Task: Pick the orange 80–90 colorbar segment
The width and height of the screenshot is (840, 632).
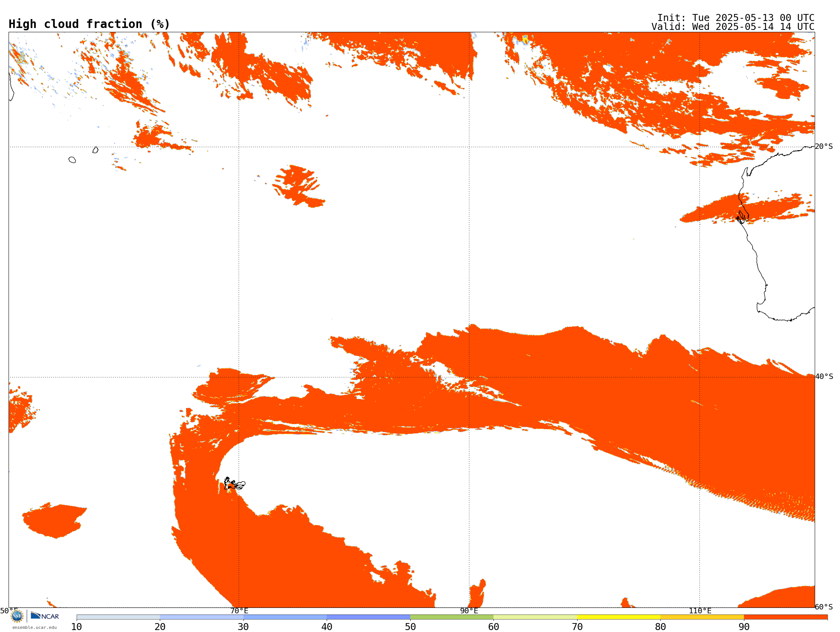Action: (702, 617)
